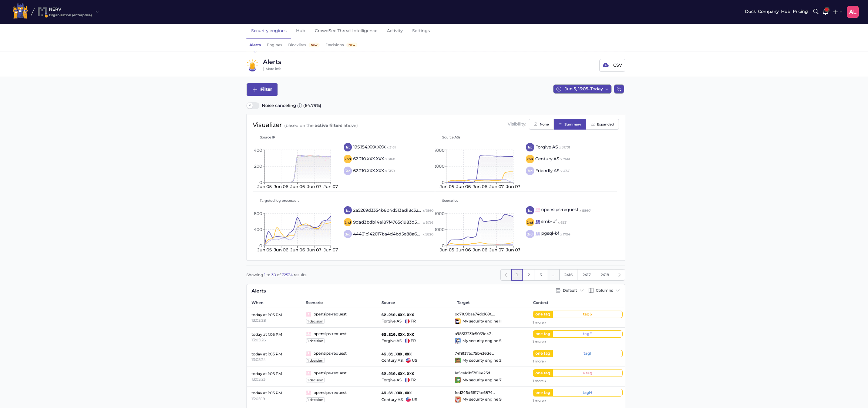Click the US flag in 13:05:24 row
868x408 pixels.
pos(408,361)
